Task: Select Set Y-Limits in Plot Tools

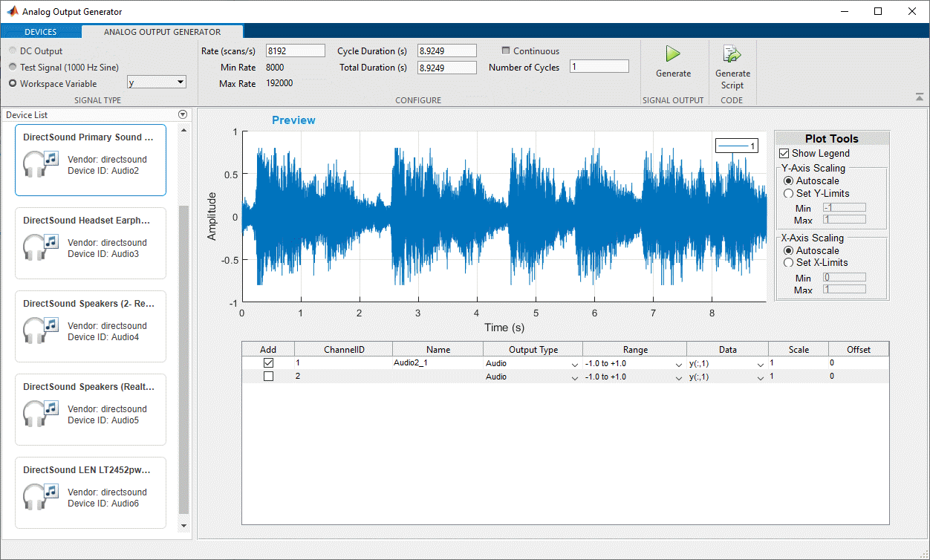Action: 788,193
